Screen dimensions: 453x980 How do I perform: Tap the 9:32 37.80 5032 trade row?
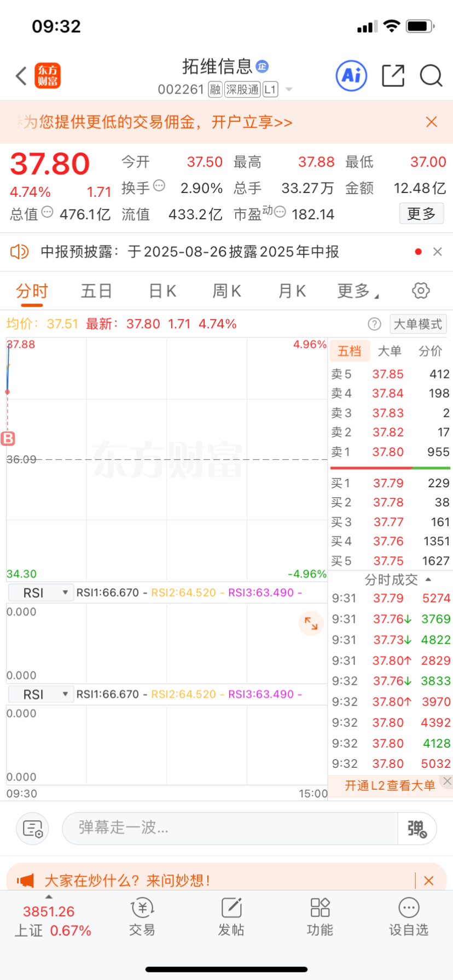pyautogui.click(x=390, y=763)
